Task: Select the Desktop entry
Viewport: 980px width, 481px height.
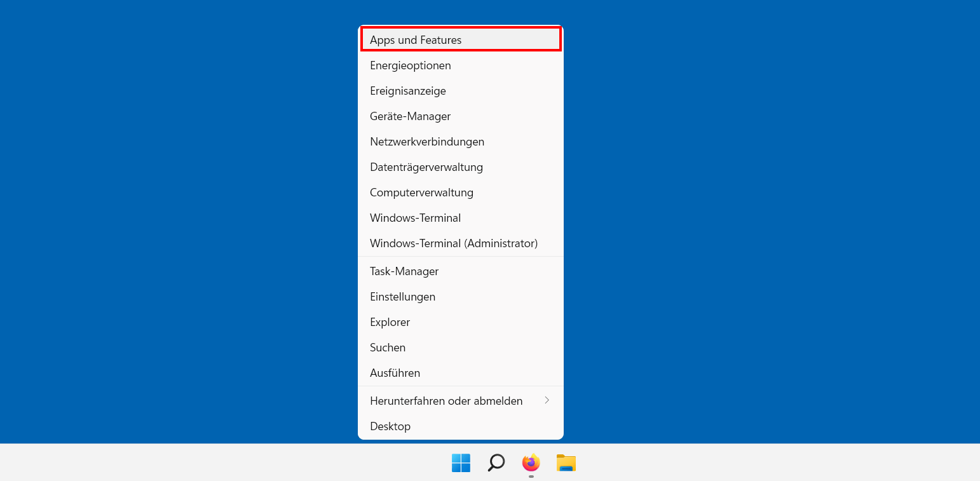Action: tap(461, 426)
